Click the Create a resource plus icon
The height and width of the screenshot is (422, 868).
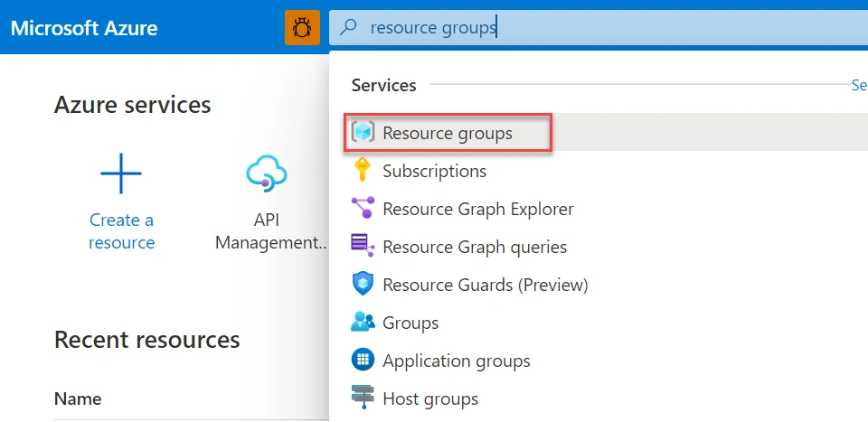coord(121,173)
